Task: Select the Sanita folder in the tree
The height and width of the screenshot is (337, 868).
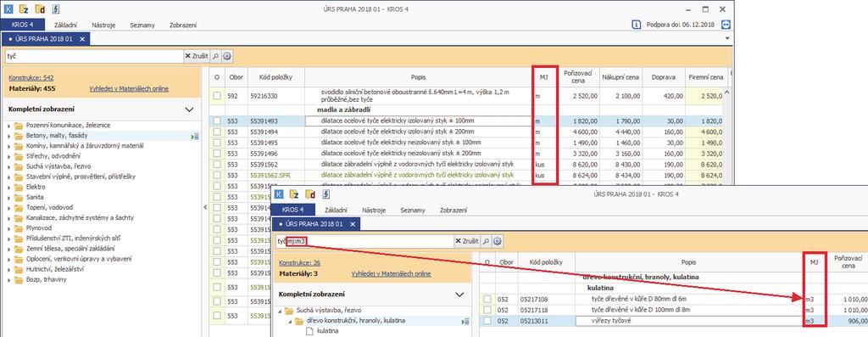Action: coord(35,197)
